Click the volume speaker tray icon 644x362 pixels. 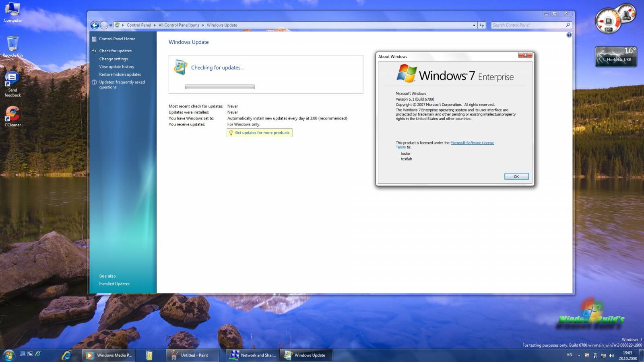[x=611, y=356]
